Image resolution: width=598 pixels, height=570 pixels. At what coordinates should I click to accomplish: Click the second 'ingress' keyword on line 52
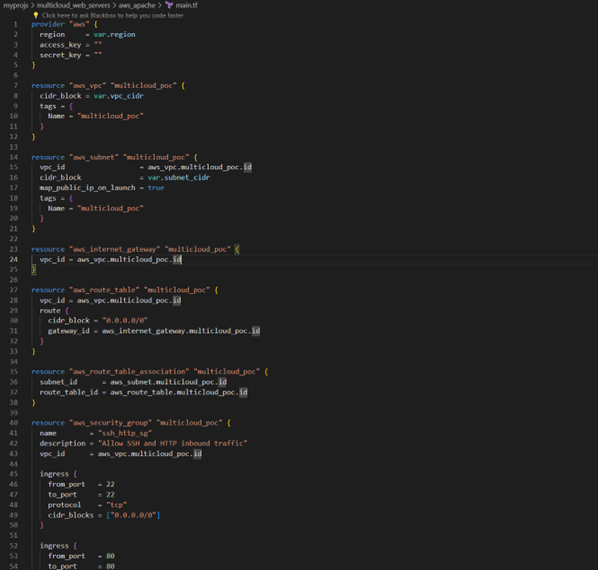54,546
